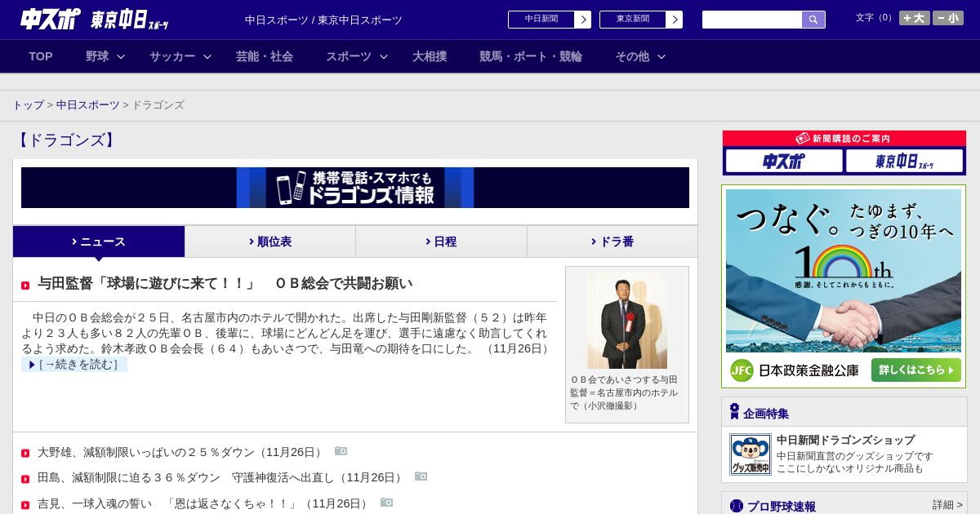Click camera icon beside 大野雄 article

(341, 451)
